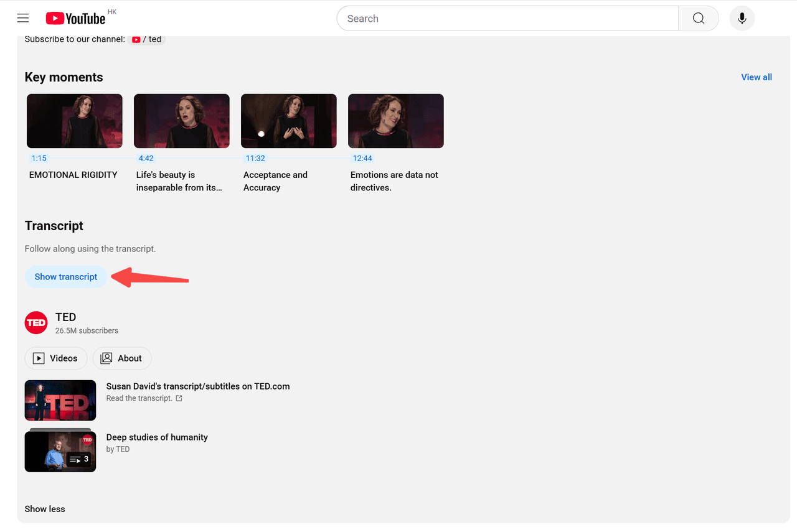View all key moments
This screenshot has width=797, height=532.
757,77
